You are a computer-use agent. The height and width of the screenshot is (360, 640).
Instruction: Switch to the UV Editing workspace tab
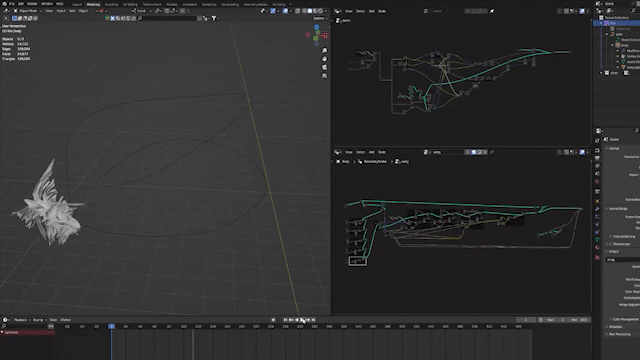pyautogui.click(x=130, y=4)
